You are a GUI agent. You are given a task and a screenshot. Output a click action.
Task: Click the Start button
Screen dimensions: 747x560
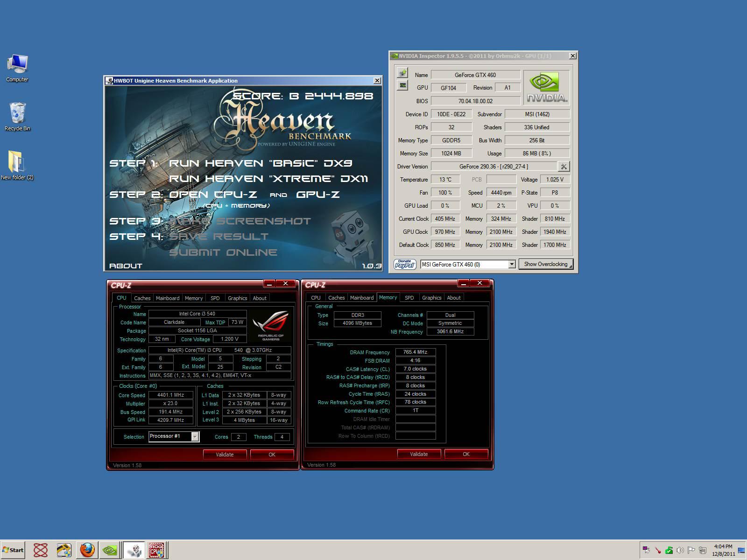coord(13,550)
